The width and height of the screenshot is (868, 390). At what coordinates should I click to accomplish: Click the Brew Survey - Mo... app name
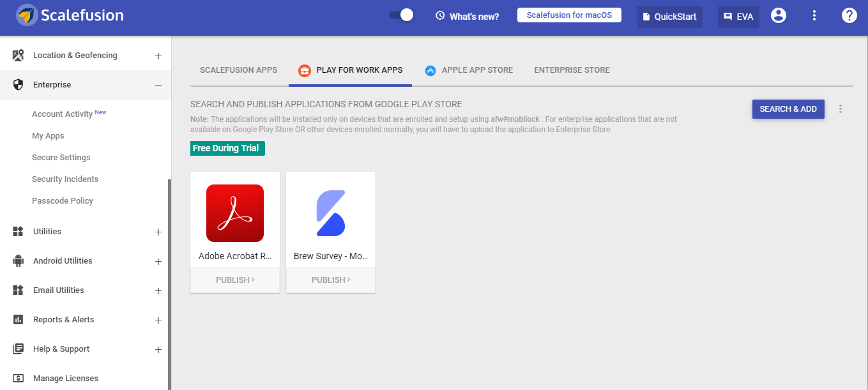point(331,257)
